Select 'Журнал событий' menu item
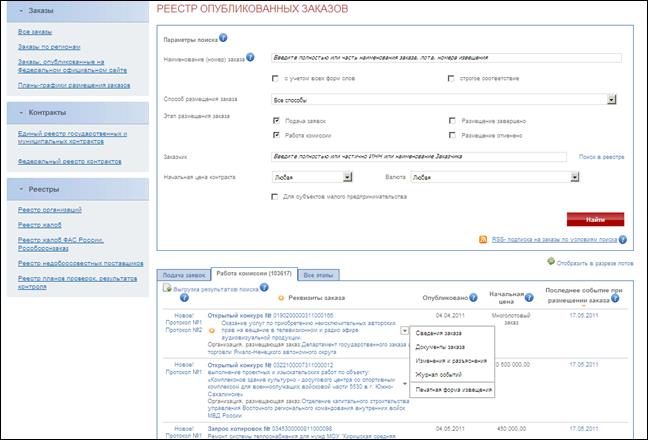This screenshot has height=440, width=648. click(x=438, y=375)
